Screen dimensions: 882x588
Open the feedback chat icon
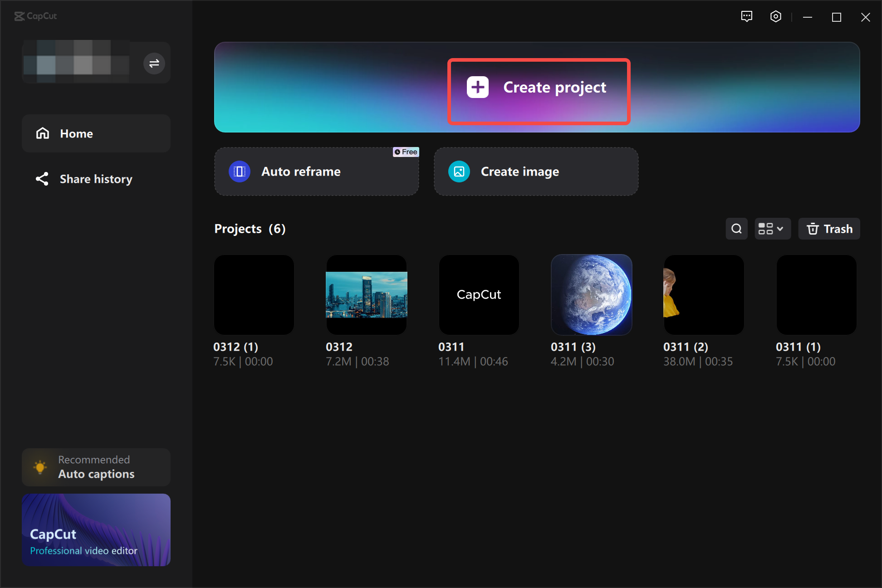click(746, 17)
